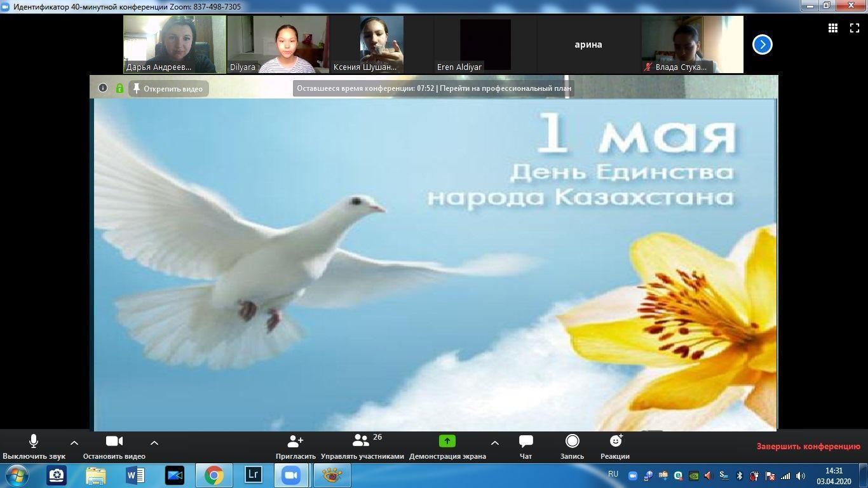The image size is (868, 488).
Task: Follow Перейти на профессиональный план link
Action: pyautogui.click(x=505, y=88)
